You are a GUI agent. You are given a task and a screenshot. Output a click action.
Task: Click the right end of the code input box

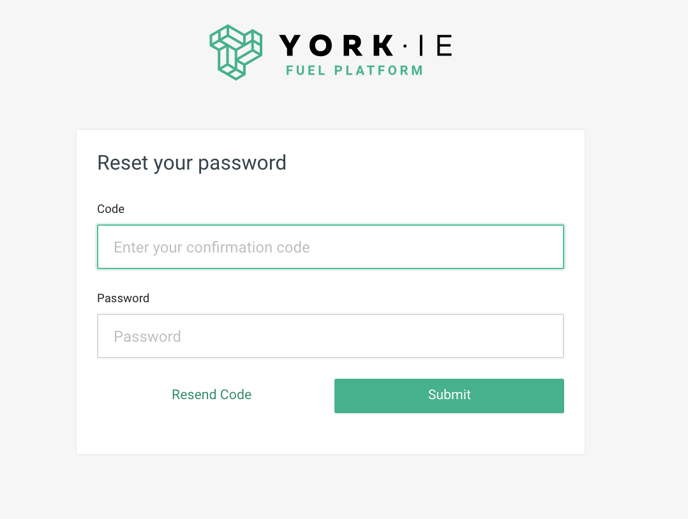click(x=548, y=247)
